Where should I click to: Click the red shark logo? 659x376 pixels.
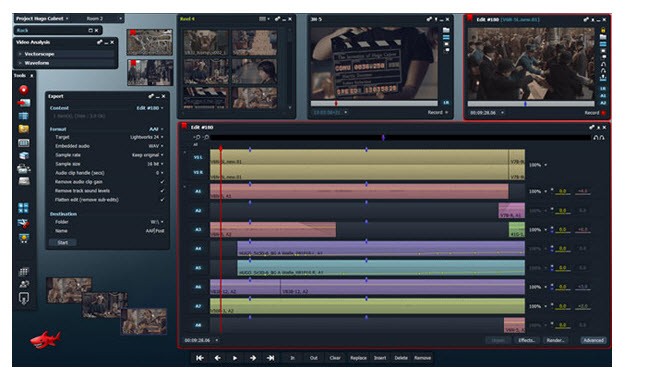click(45, 339)
